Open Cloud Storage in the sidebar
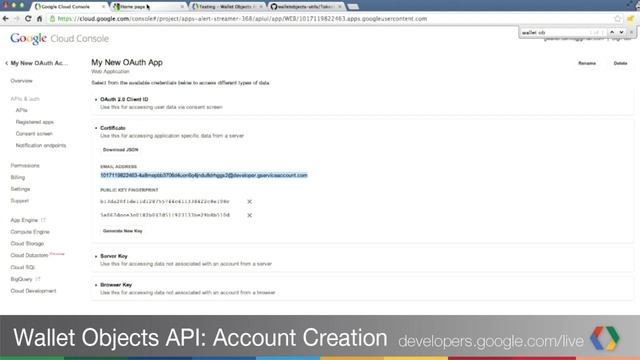Screen dimensions: 640x360 [27, 244]
